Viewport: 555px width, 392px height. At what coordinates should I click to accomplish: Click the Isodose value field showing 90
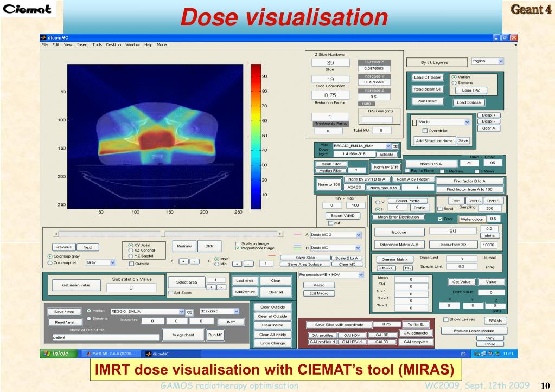coord(452,231)
